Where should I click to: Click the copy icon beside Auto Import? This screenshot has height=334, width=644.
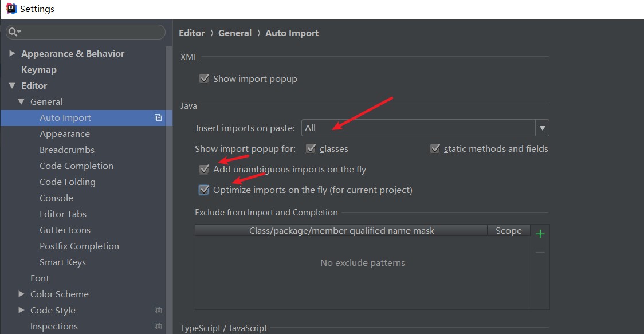[158, 118]
